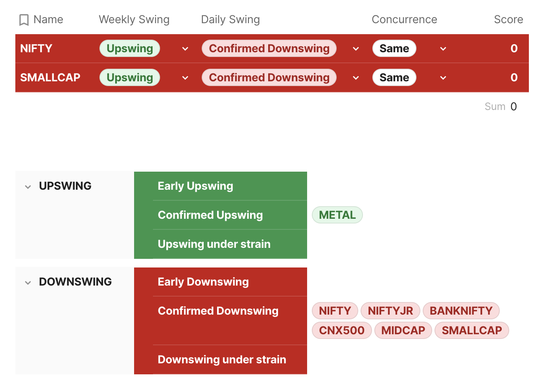This screenshot has height=392, width=545.
Task: Open NIFTY Weekly Swing dropdown arrow
Action: pyautogui.click(x=185, y=49)
